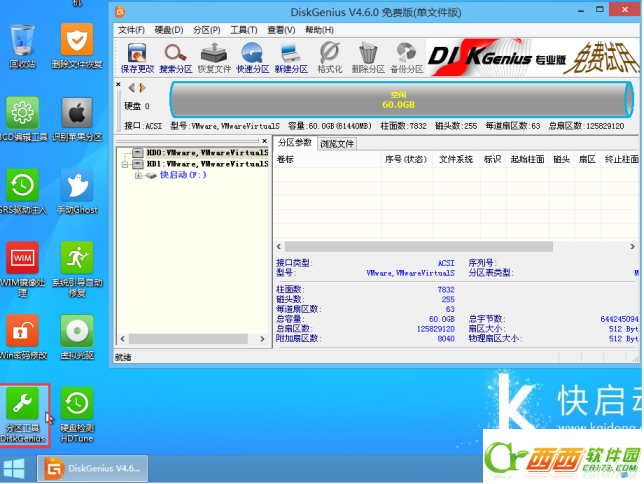The image size is (644, 484).
Task: Click the interface type value ACSI
Action: [446, 263]
